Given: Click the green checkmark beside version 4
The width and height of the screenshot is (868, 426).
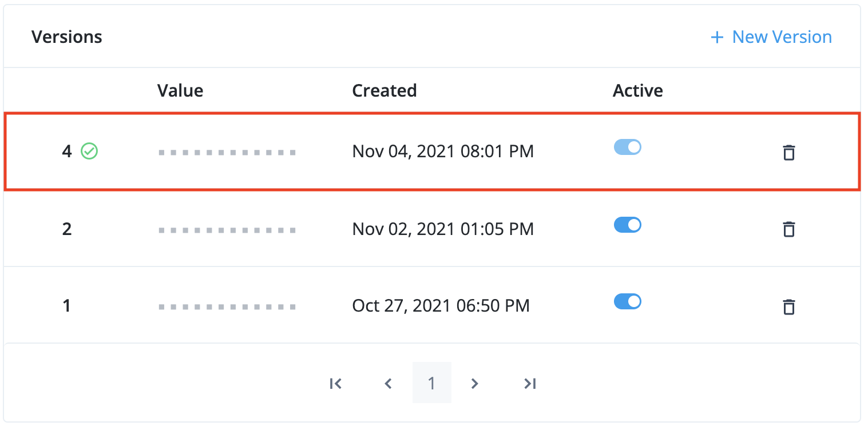Looking at the screenshot, I should (x=89, y=151).
